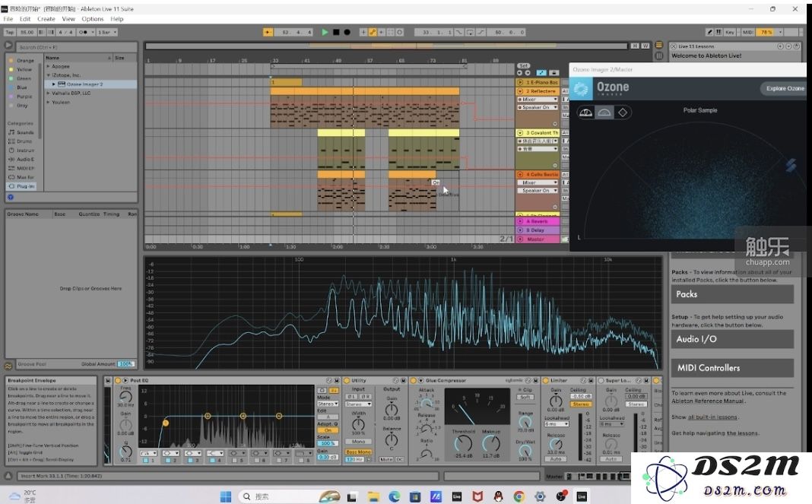The width and height of the screenshot is (812, 504).
Task: Select the Lissajous diamond vectorscope icon
Action: pos(623,113)
